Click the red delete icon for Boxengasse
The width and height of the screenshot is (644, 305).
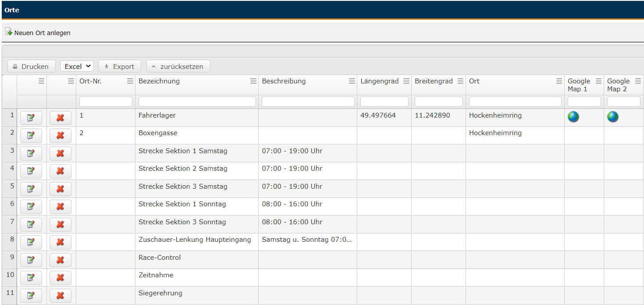[x=60, y=136]
